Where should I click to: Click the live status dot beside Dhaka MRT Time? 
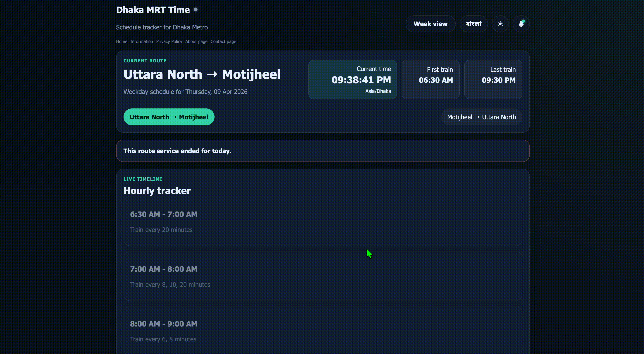click(196, 9)
